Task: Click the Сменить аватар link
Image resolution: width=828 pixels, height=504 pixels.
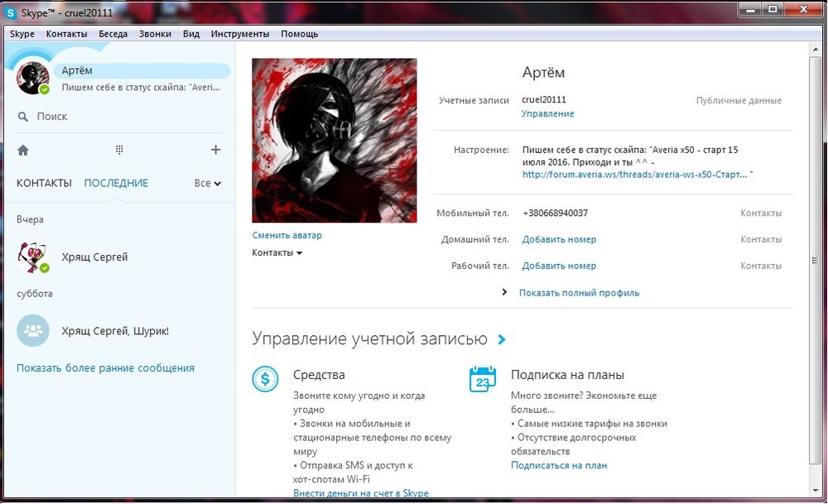Action: (287, 235)
